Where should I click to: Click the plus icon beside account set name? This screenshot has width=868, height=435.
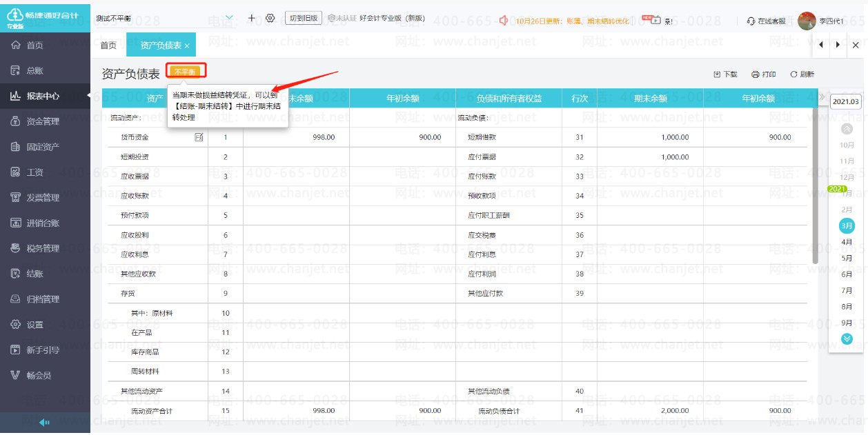click(251, 18)
